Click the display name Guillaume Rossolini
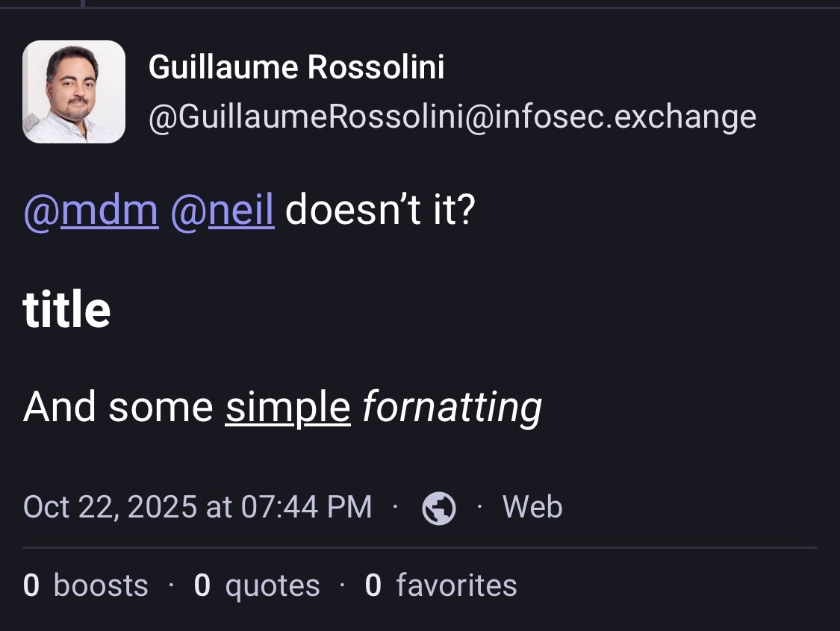 coord(296,67)
